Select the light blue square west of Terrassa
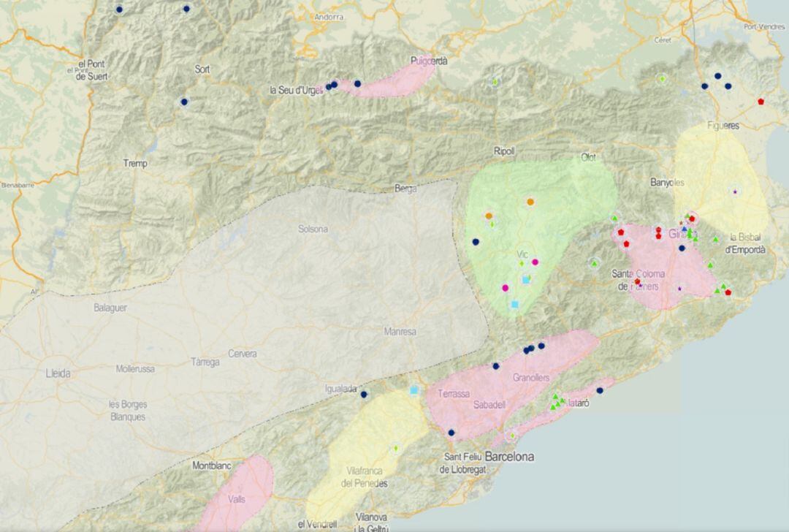789x532 pixels. [x=414, y=390]
